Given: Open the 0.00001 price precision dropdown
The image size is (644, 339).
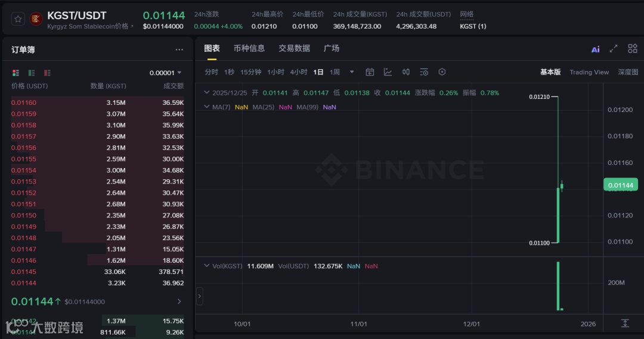Looking at the screenshot, I should (166, 73).
